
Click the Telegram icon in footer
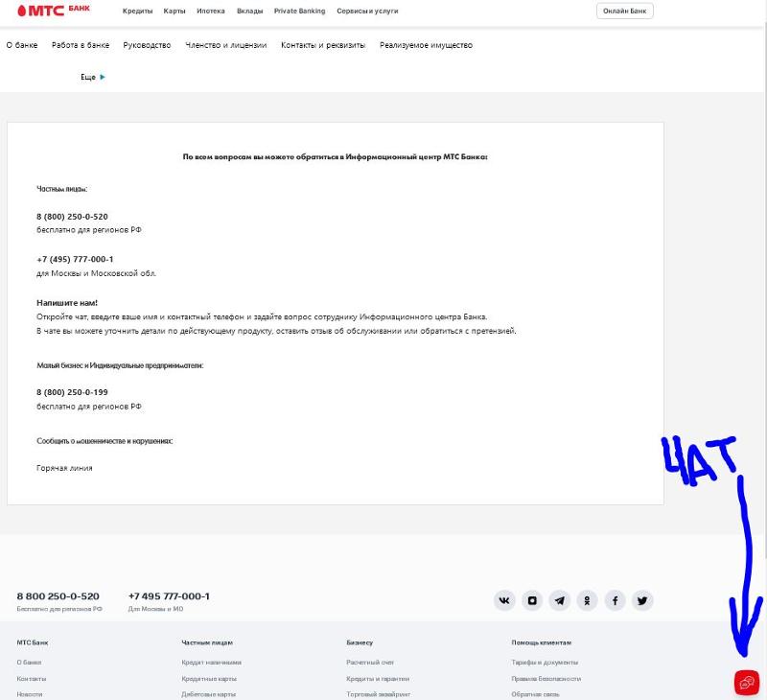click(559, 599)
